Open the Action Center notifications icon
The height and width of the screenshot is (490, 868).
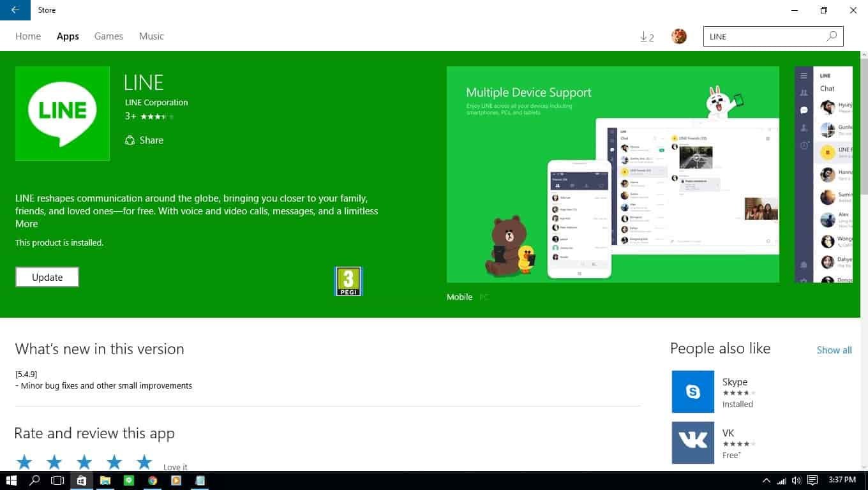coord(812,480)
